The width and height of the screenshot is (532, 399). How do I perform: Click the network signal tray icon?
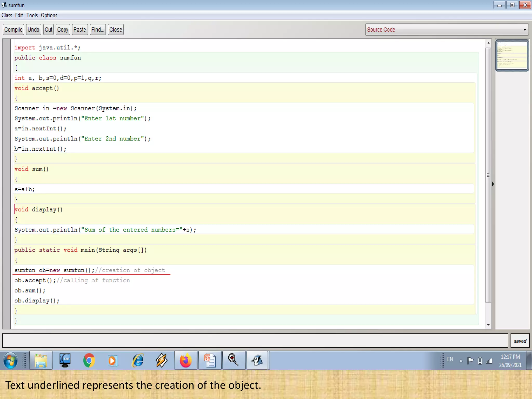(x=489, y=361)
